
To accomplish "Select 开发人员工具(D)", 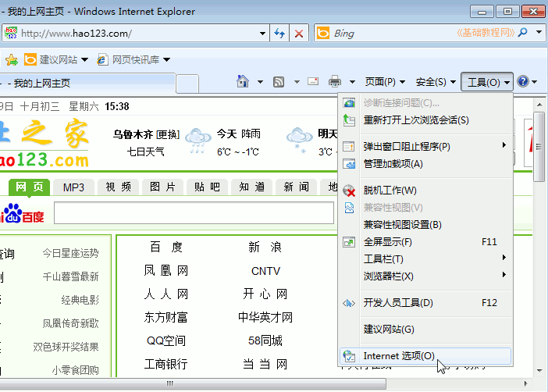I will (x=425, y=303).
